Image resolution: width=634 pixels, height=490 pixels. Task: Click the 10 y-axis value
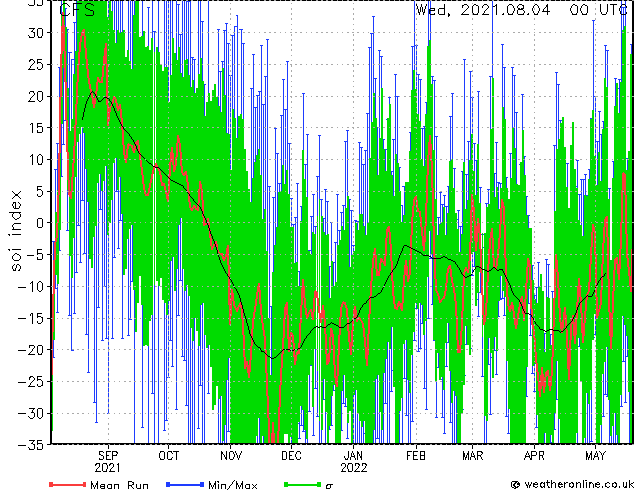pyautogui.click(x=36, y=160)
